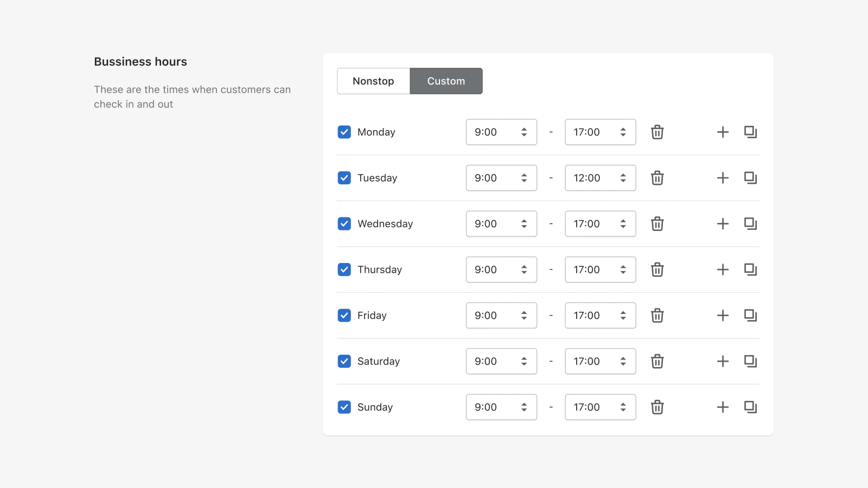Uncheck the Wednesday checkbox
This screenshot has height=488, width=868.
(344, 224)
